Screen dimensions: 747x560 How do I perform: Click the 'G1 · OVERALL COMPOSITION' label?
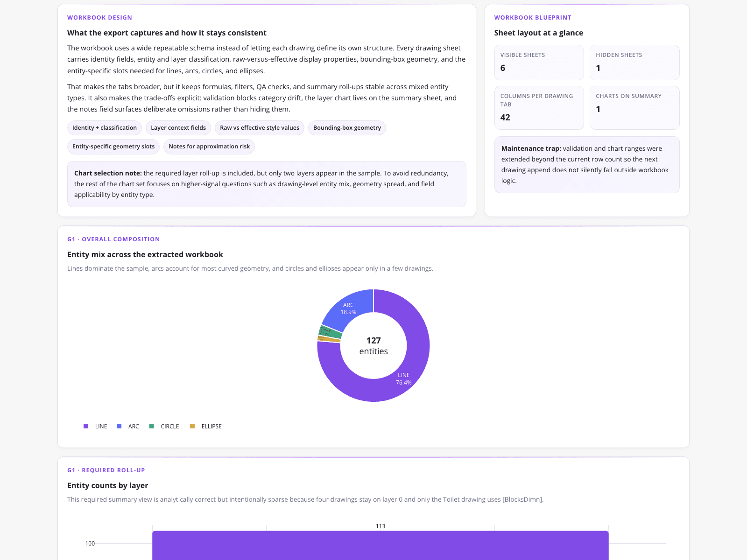pos(113,239)
